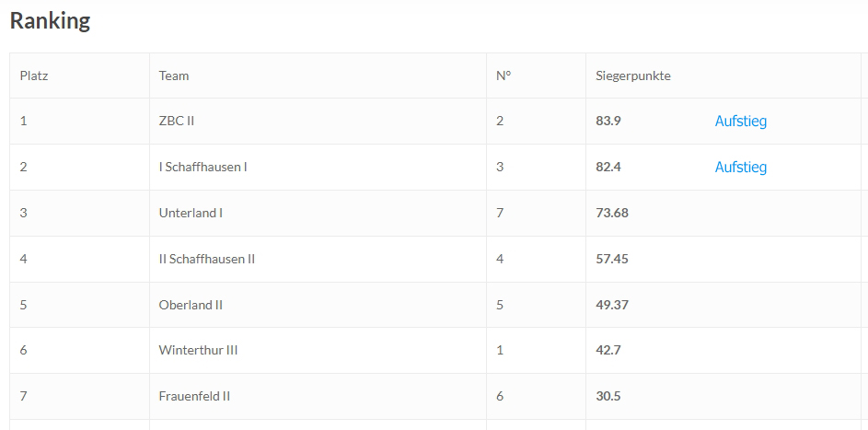
Task: Select the Team column header
Action: 174,76
